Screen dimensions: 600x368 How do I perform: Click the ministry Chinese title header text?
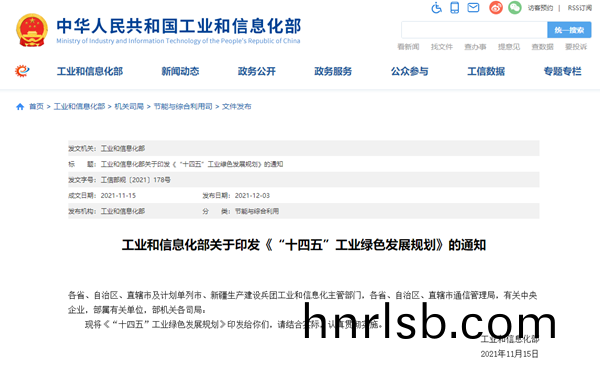click(179, 26)
